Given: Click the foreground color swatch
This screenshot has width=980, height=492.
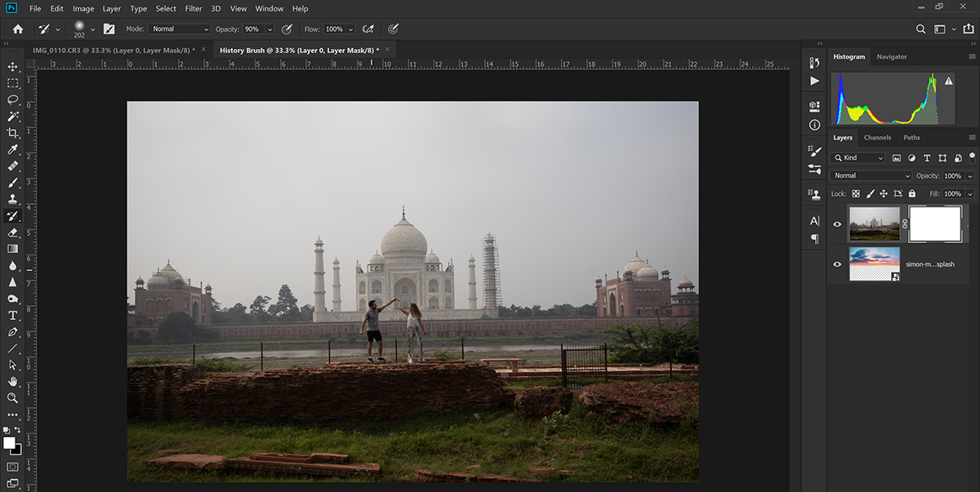Looking at the screenshot, I should pyautogui.click(x=10, y=443).
